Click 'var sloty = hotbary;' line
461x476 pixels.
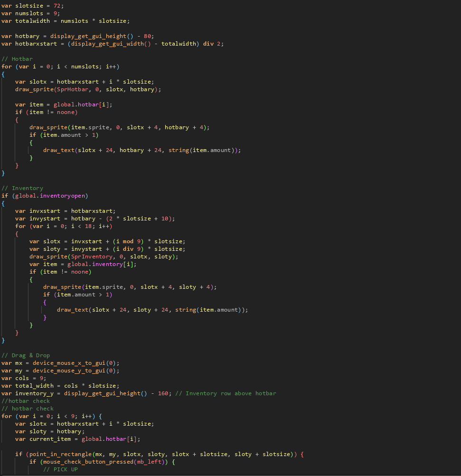tap(50, 431)
